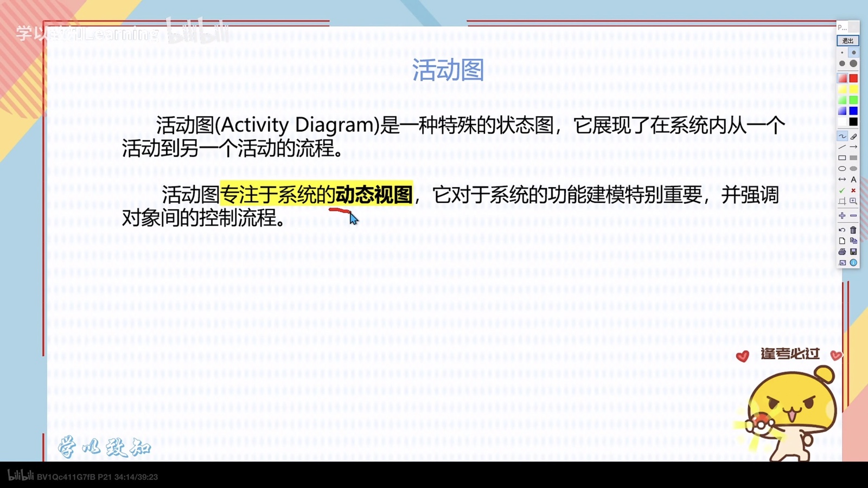Click the red cross stamp tool
The image size is (868, 488).
pyautogui.click(x=853, y=190)
